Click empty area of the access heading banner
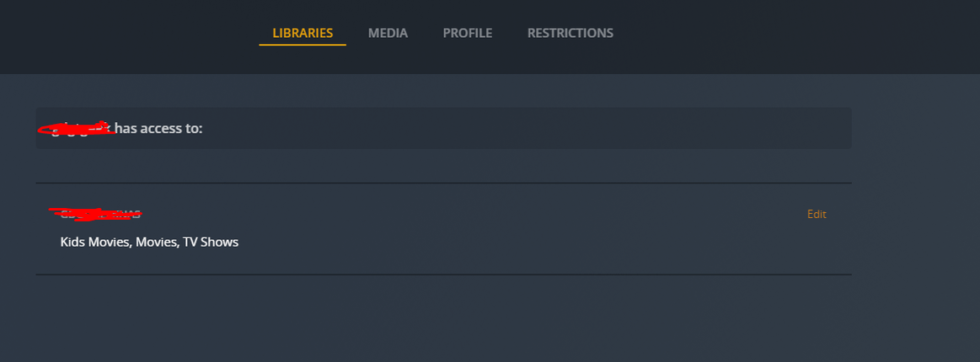Screen dimensions: 980x362 click(522, 129)
